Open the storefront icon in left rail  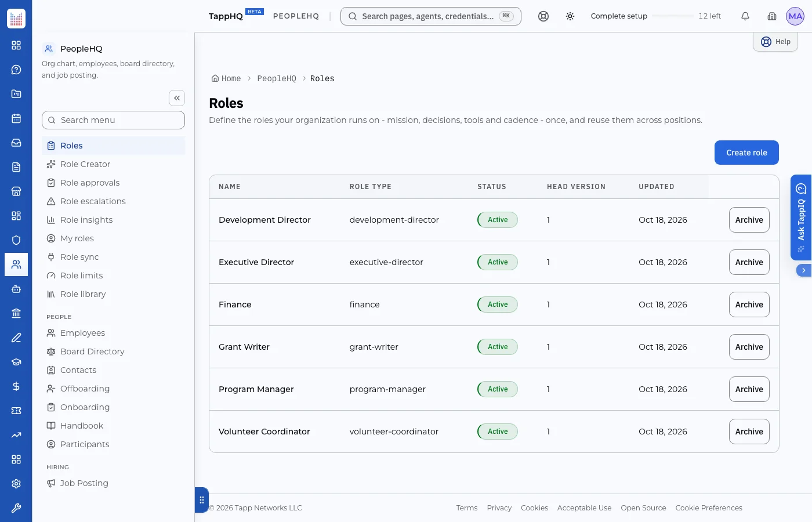pos(16,191)
